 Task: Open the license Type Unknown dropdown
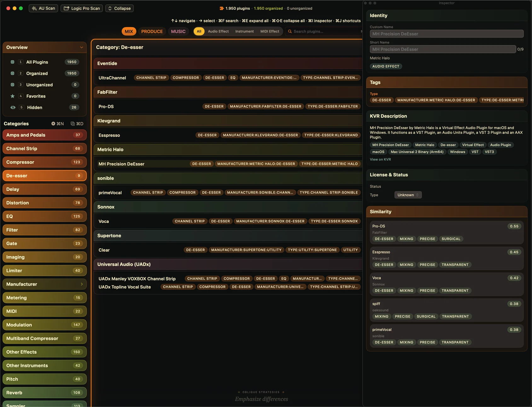click(408, 195)
